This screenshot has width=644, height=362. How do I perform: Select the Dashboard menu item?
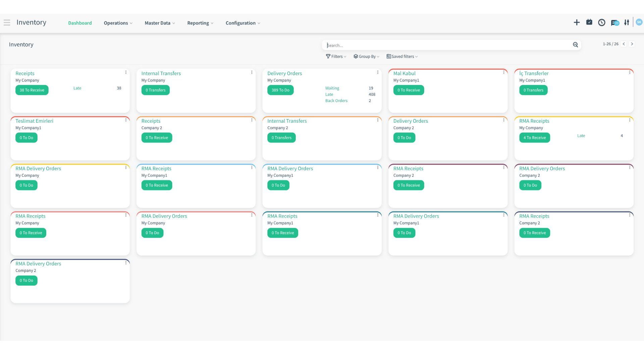point(80,23)
